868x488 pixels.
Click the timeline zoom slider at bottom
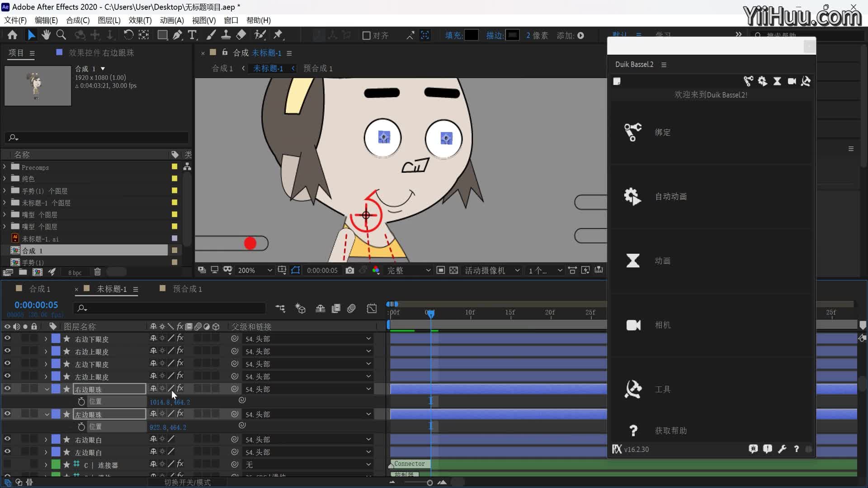point(429,483)
